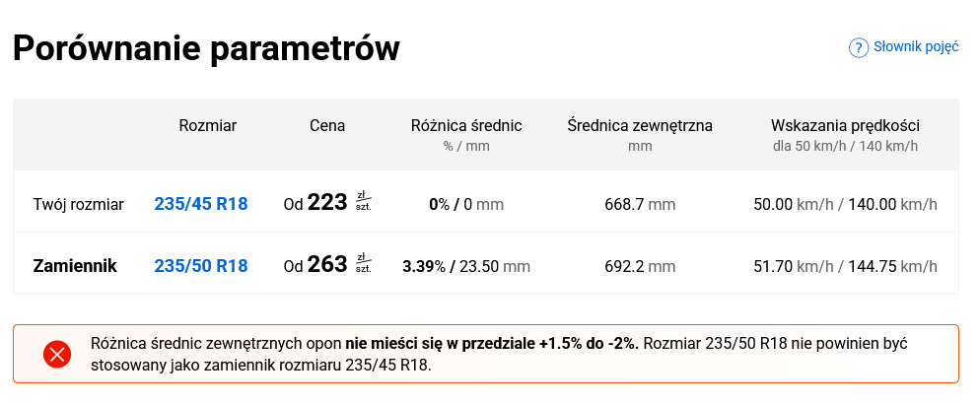Click the red error X icon
The height and width of the screenshot is (405, 980).
tap(57, 355)
